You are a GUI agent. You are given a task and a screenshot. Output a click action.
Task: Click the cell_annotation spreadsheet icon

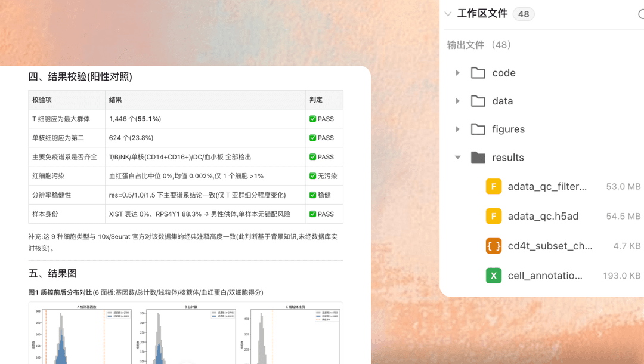(494, 276)
